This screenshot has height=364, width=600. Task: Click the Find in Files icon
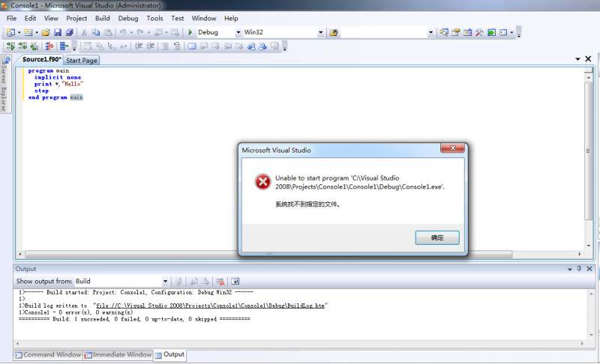(334, 32)
